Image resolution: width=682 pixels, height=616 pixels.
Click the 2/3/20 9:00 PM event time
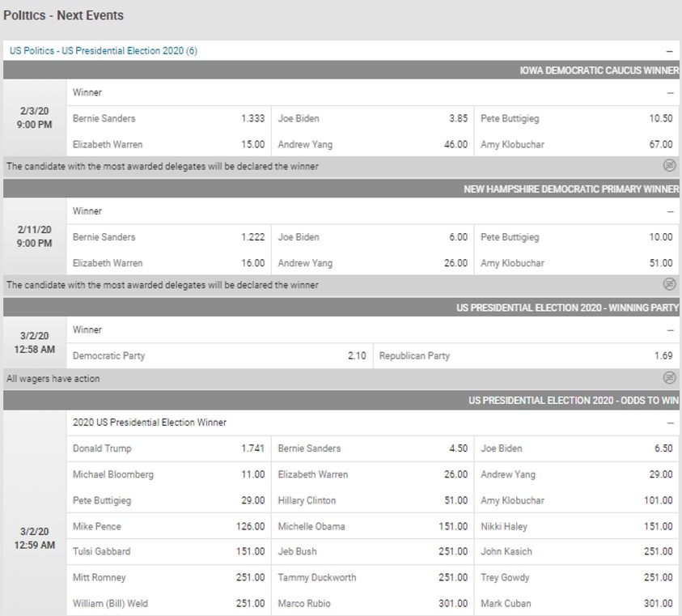click(x=34, y=117)
